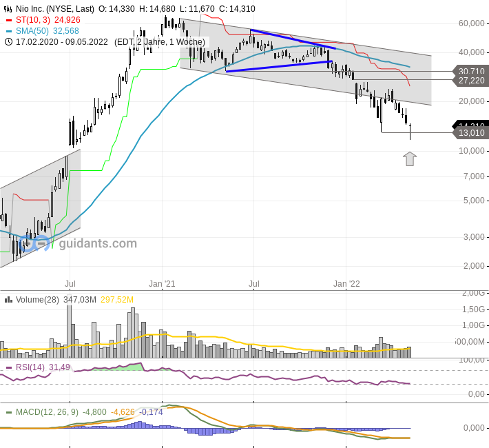Click the 27,220 price level tag

click(471, 81)
